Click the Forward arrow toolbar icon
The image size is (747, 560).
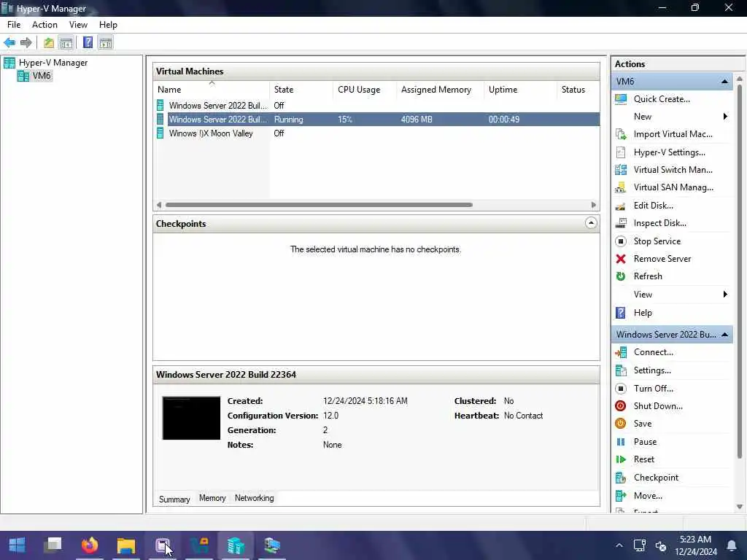click(26, 43)
